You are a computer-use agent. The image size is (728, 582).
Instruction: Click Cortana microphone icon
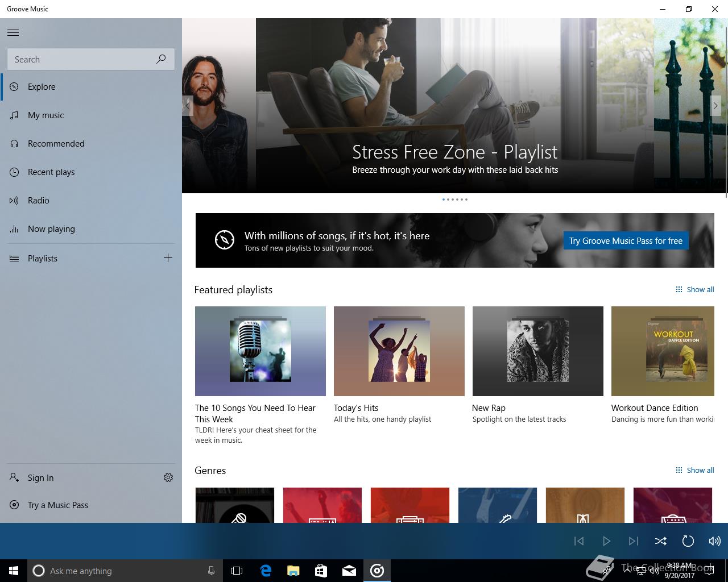211,571
